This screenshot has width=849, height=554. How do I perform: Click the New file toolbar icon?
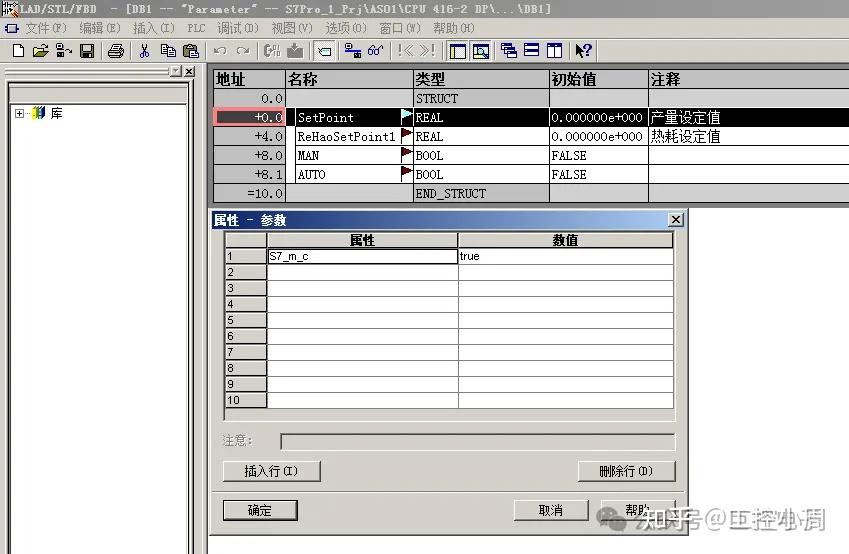18,51
